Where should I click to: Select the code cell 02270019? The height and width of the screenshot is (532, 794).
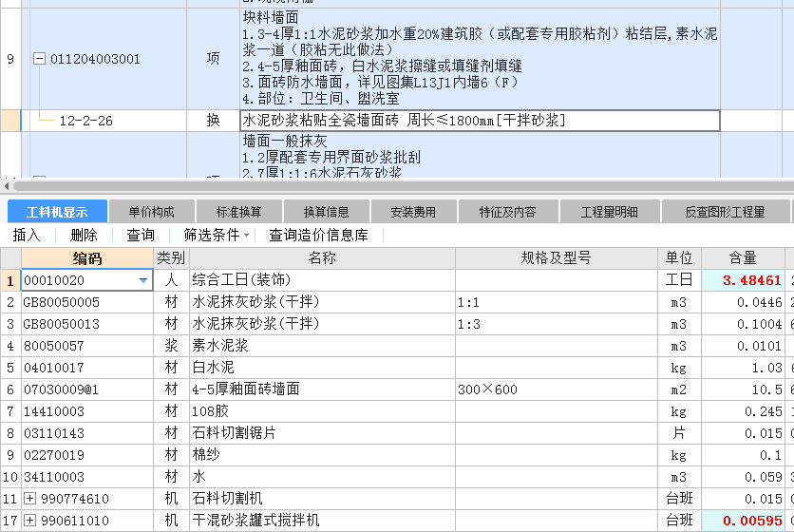[x=87, y=455]
